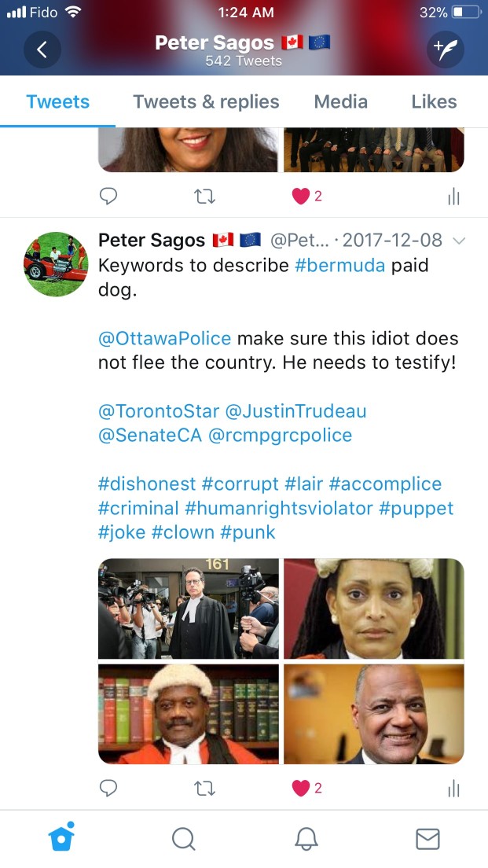Viewport: 488px width, 868px height.
Task: Retweet the Bermuda keywords tweet
Action: 205,789
